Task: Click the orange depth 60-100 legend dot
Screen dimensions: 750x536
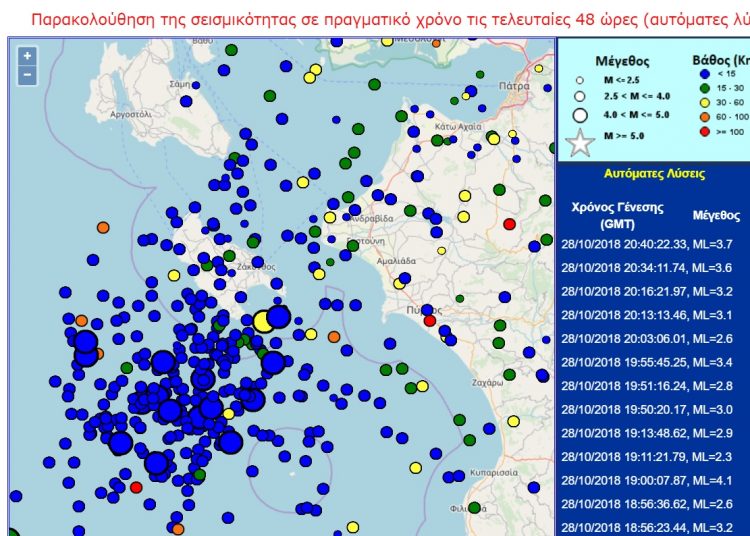Action: [705, 117]
